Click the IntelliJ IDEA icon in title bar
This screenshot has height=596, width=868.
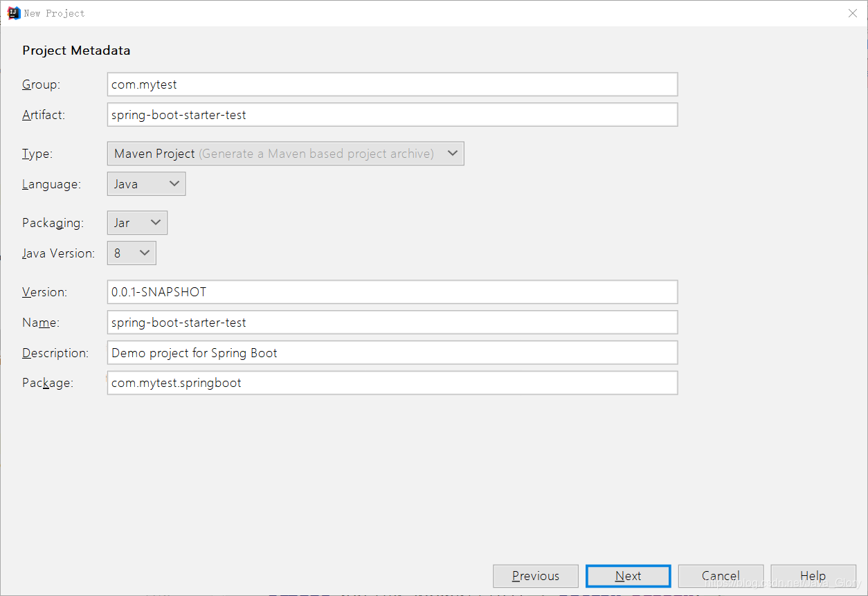click(x=13, y=12)
